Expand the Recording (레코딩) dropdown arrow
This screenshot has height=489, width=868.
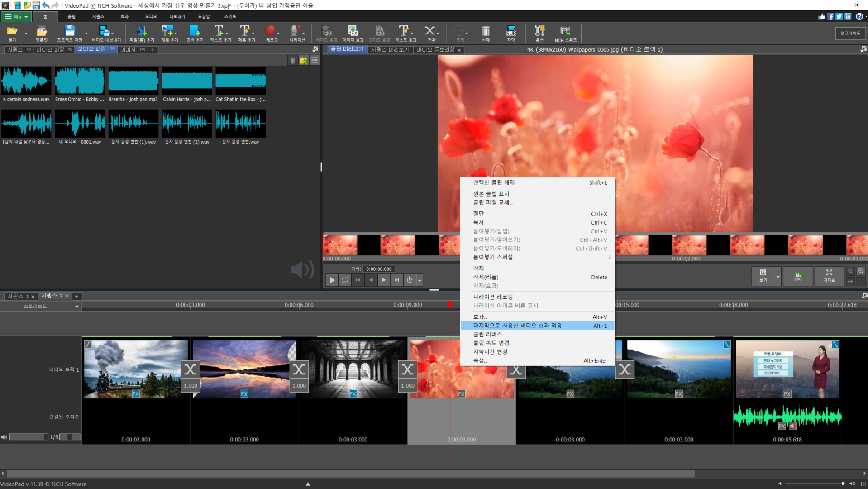click(278, 33)
